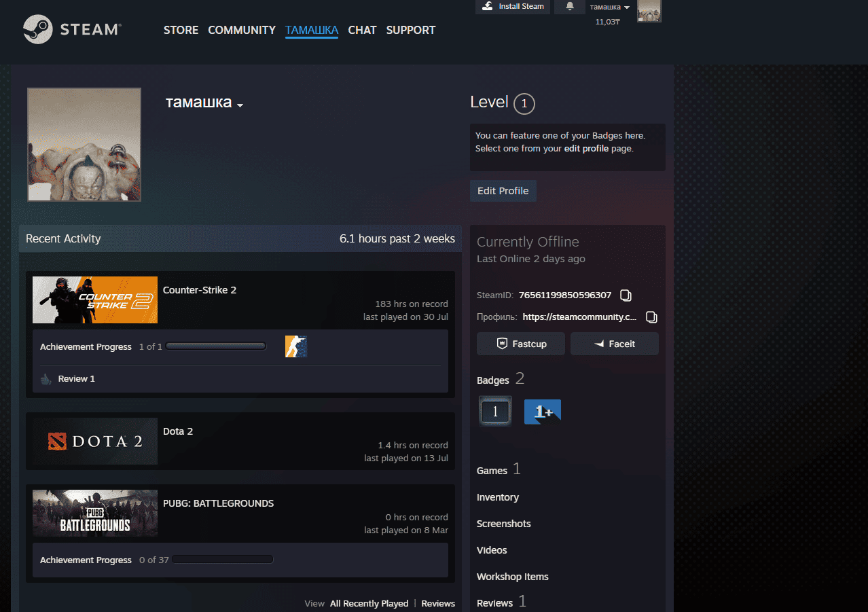Open the SUPPORT menu
Image resolution: width=868 pixels, height=612 pixels.
[411, 30]
